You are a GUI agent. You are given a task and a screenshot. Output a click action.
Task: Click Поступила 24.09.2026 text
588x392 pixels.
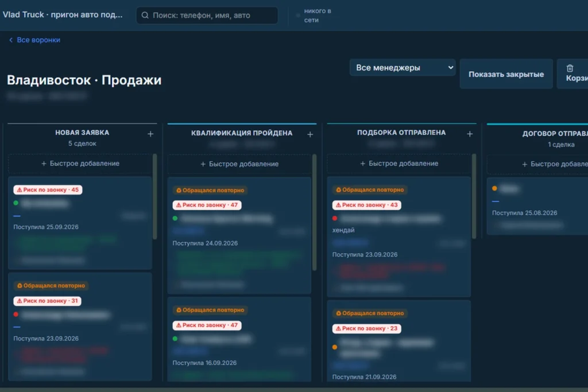pyautogui.click(x=205, y=243)
